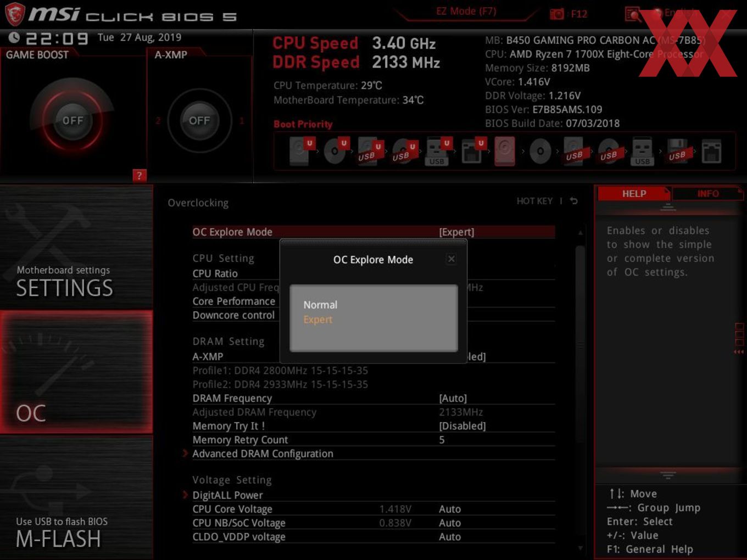Image resolution: width=747 pixels, height=560 pixels.
Task: Select the UEFI network boot device icon
Action: pyautogui.click(x=472, y=151)
